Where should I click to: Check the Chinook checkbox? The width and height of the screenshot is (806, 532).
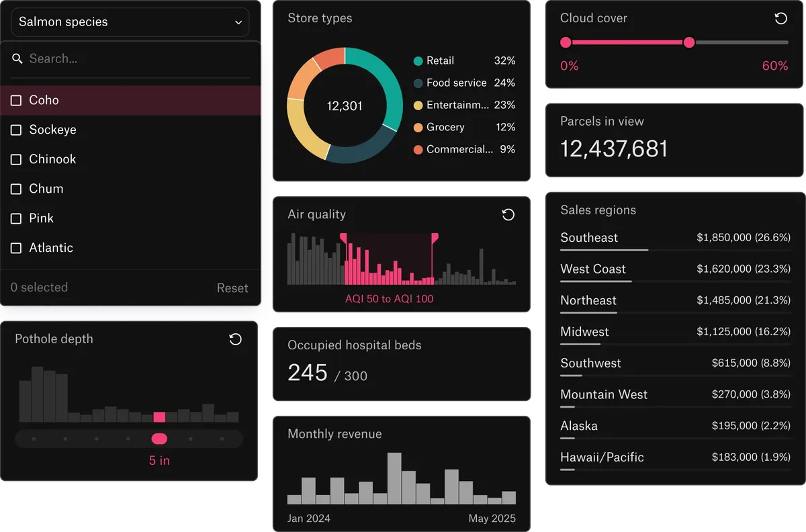coord(16,159)
